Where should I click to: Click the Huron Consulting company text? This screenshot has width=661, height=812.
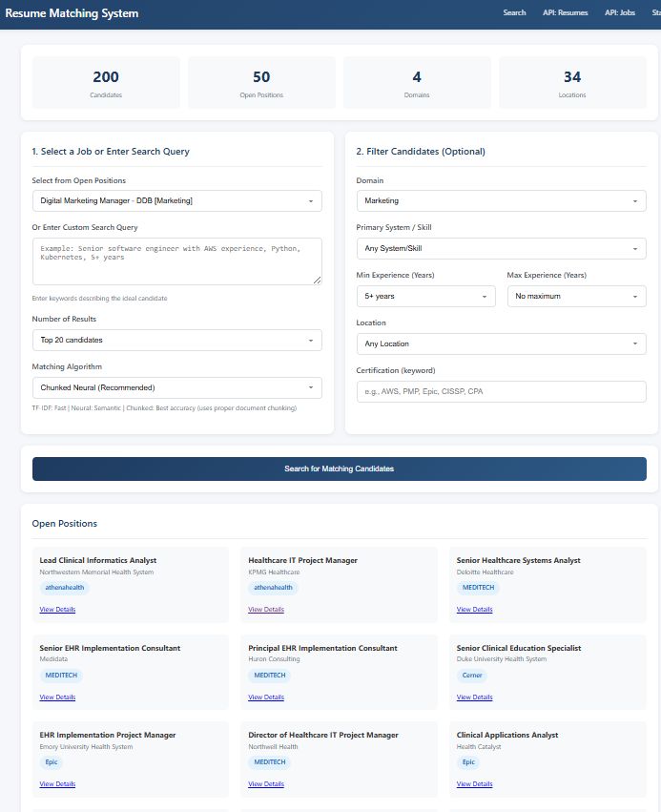click(x=274, y=659)
